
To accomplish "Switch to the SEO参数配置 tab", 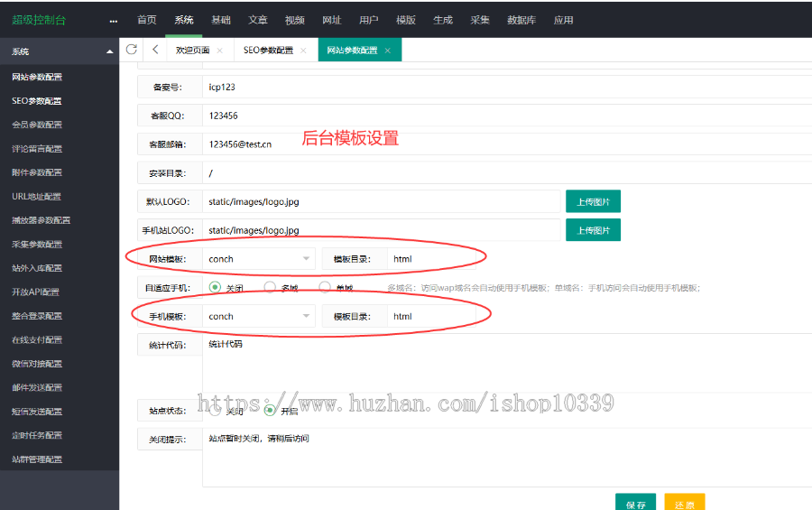I will pyautogui.click(x=268, y=51).
